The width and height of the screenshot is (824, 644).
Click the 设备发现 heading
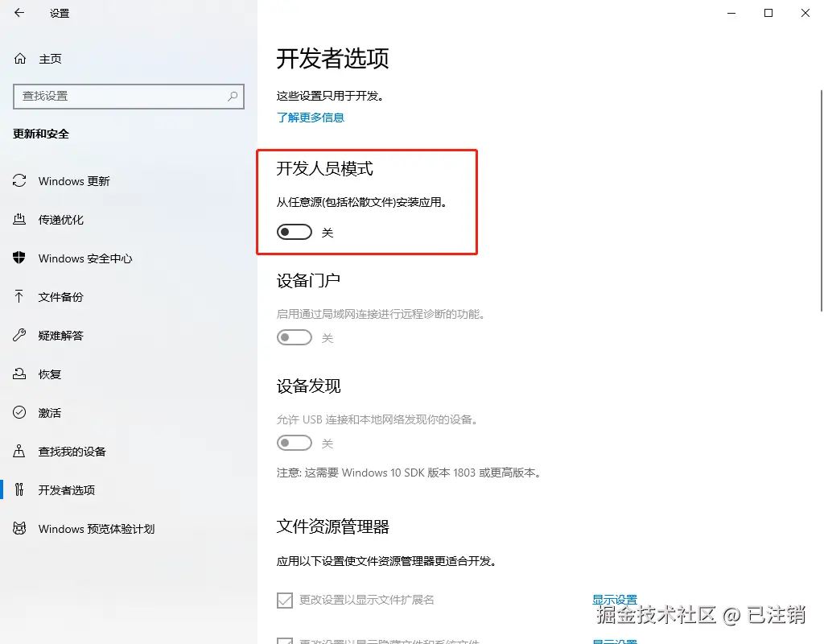click(x=308, y=386)
